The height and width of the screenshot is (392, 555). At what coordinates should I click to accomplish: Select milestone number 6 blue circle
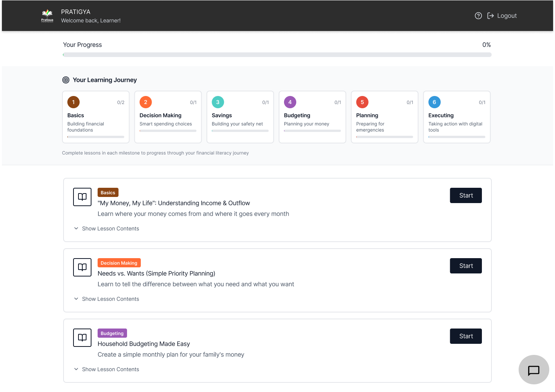point(434,102)
